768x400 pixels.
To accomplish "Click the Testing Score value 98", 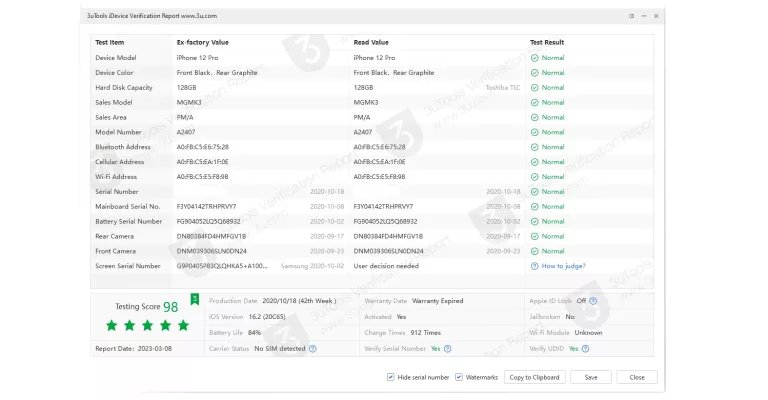I will pyautogui.click(x=170, y=307).
